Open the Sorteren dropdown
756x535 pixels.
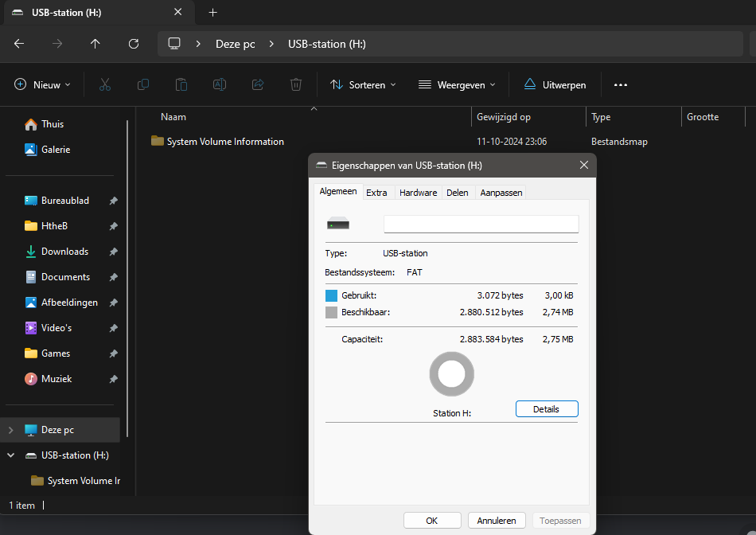(x=363, y=85)
